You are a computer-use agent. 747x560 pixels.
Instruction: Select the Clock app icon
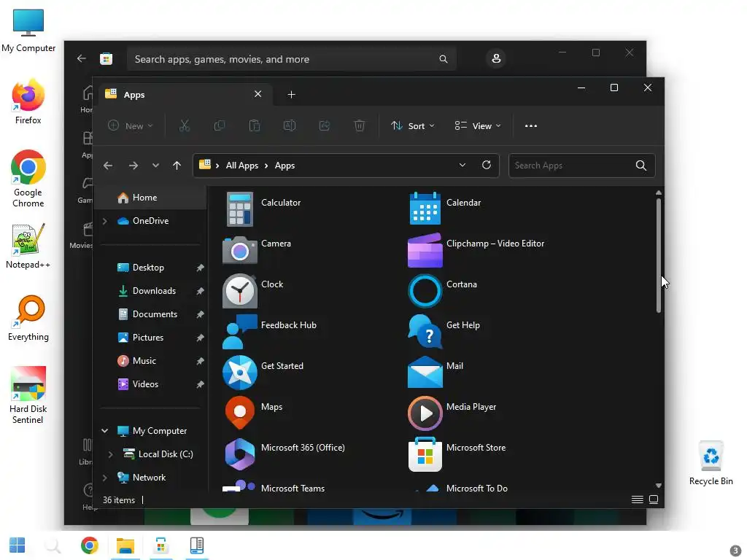(x=239, y=291)
